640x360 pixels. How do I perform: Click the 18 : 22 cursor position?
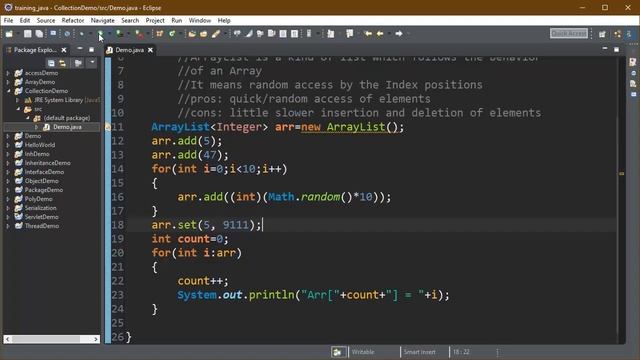(461, 352)
